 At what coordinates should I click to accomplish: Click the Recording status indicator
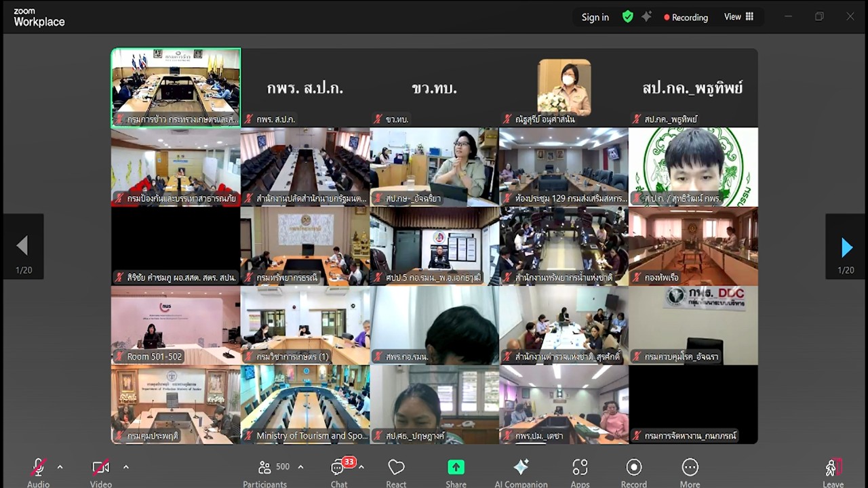(x=686, y=18)
